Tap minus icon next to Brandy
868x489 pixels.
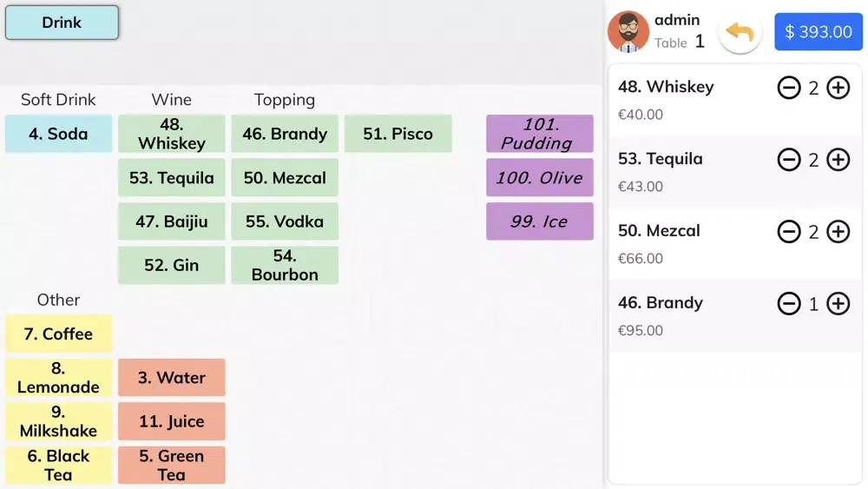click(789, 304)
